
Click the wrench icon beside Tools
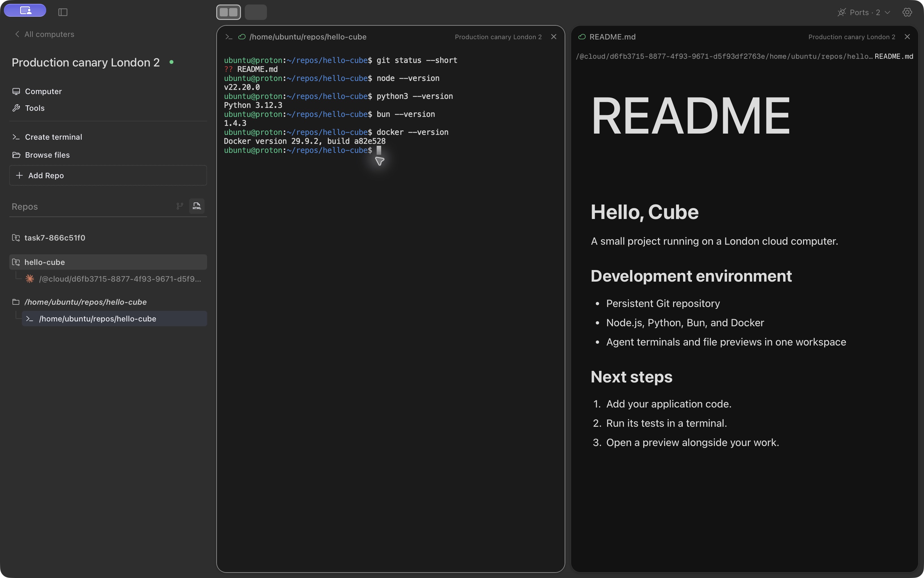coord(16,108)
